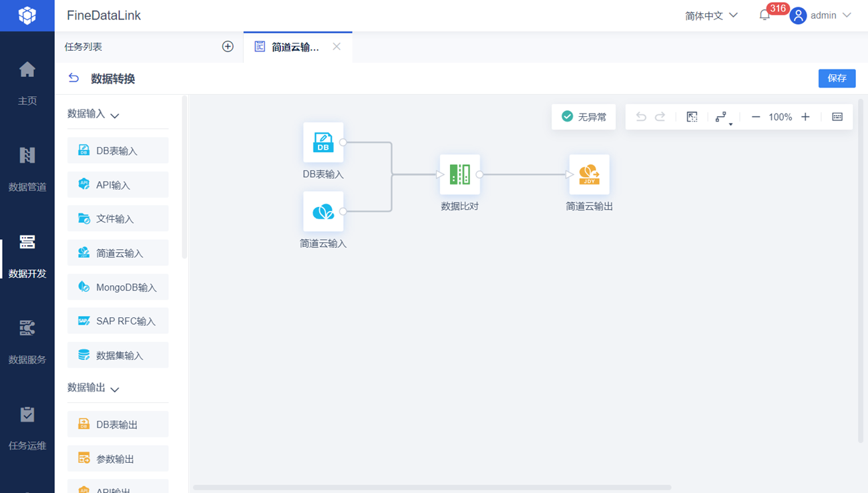Zoom in with the plus button

[x=805, y=117]
